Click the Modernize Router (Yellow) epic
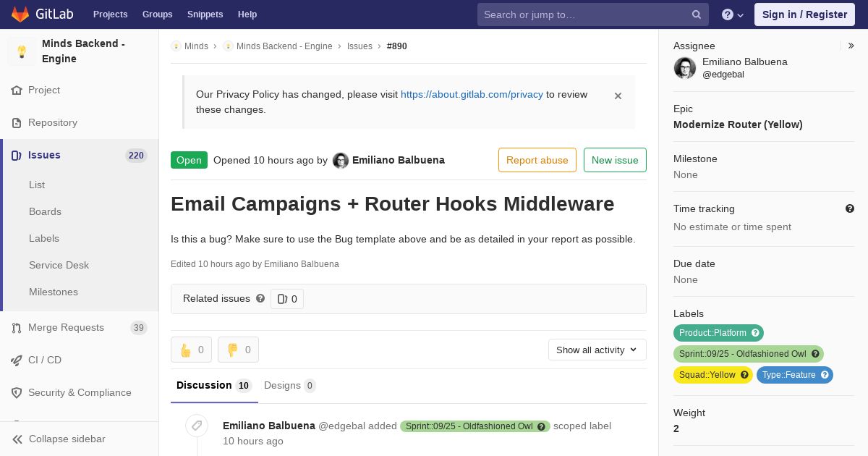This screenshot has height=456, width=868. (x=738, y=124)
